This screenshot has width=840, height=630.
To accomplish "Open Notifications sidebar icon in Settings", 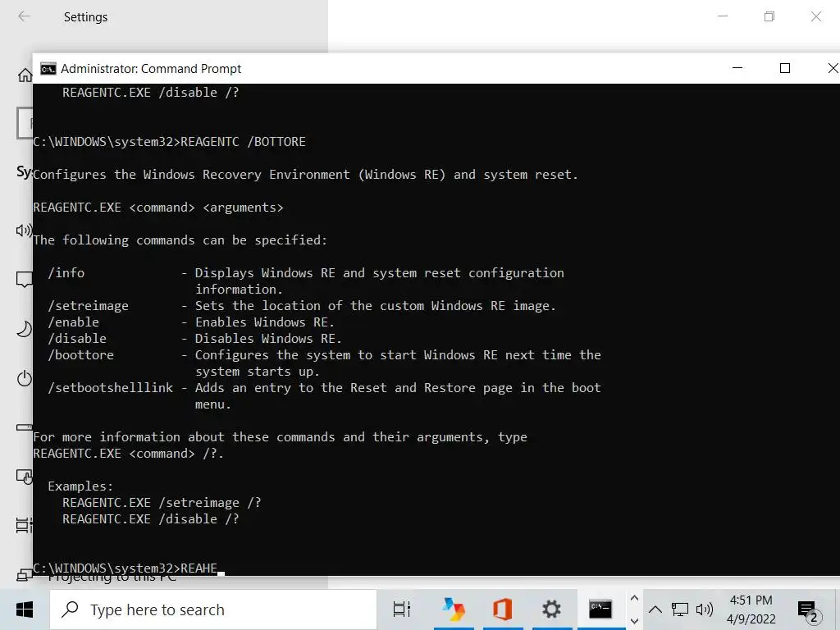I will [24, 279].
